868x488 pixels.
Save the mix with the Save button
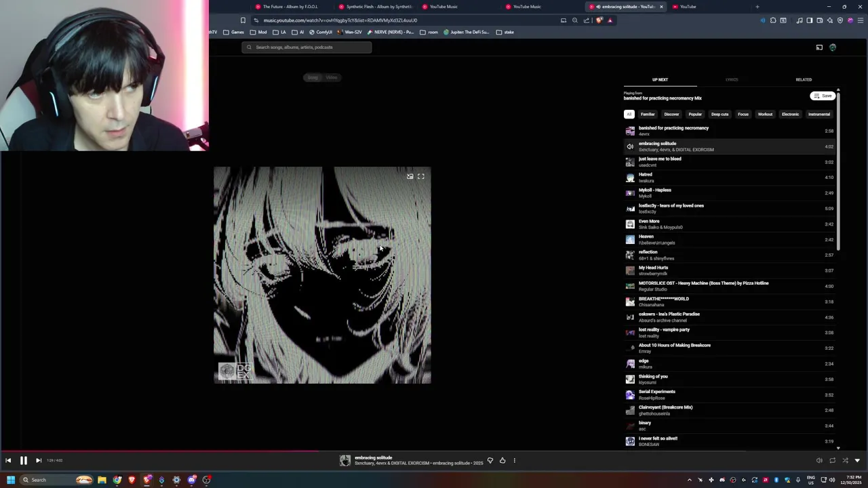823,96
